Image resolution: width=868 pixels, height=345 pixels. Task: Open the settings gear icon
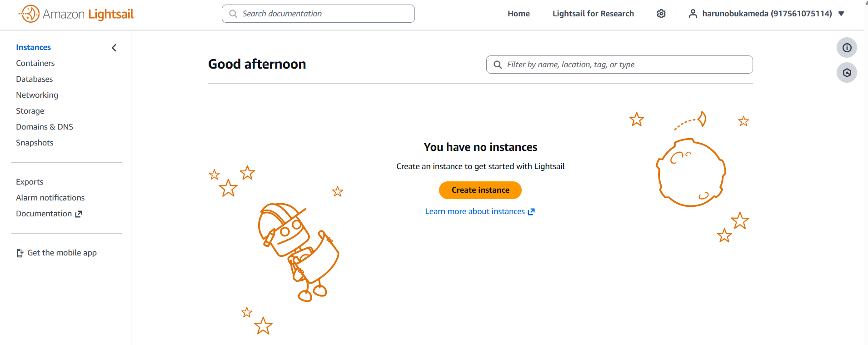click(x=661, y=14)
